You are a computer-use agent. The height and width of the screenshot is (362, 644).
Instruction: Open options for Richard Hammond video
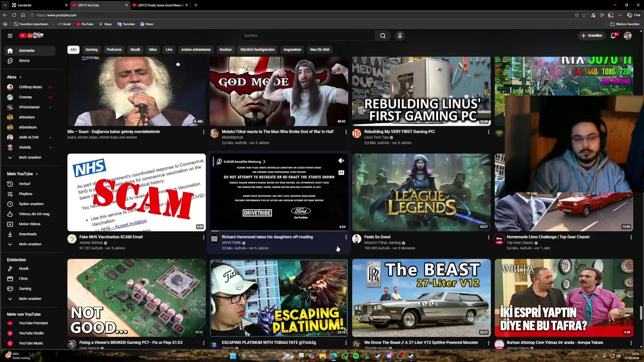tap(346, 237)
